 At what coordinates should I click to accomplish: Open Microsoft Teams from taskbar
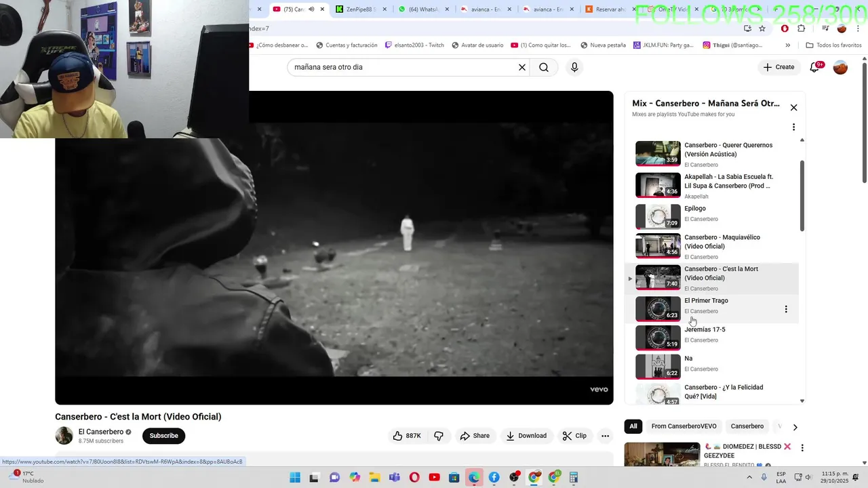[395, 478]
